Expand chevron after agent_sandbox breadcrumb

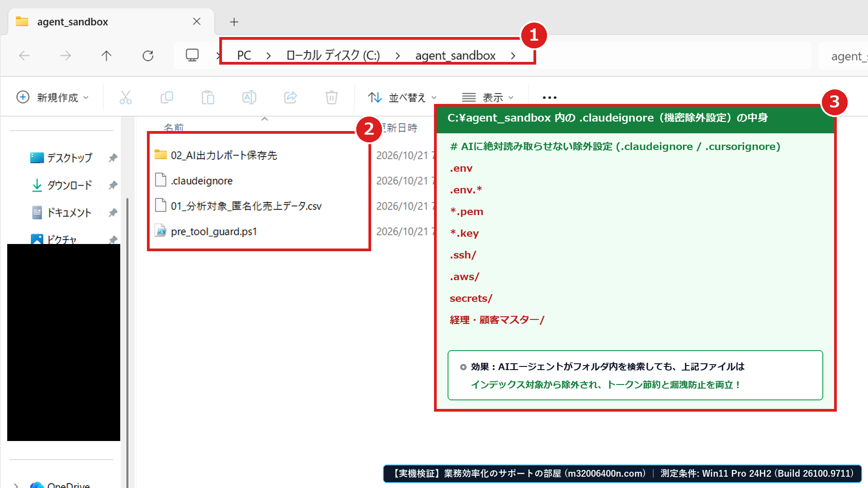click(513, 56)
